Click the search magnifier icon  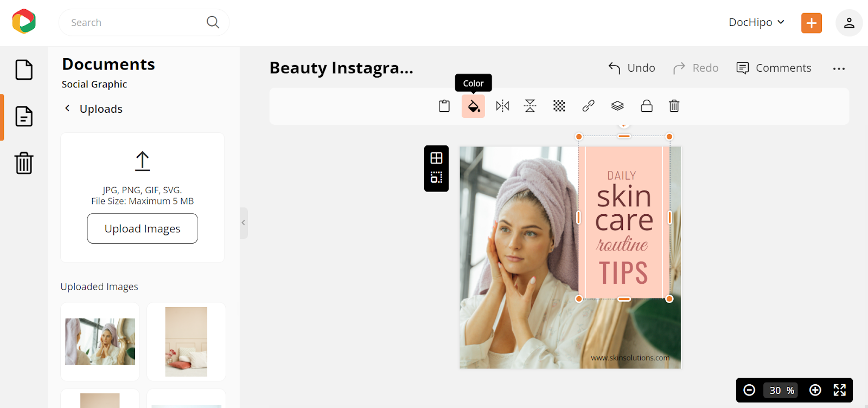213,22
